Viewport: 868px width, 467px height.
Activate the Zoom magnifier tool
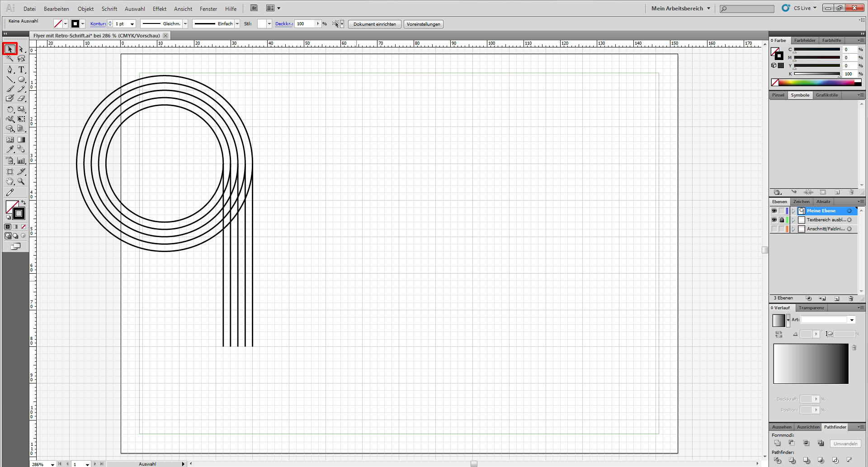(x=21, y=182)
